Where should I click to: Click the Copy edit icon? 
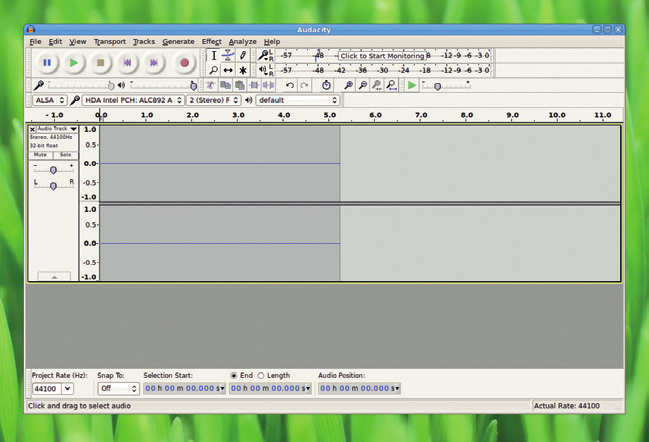225,85
